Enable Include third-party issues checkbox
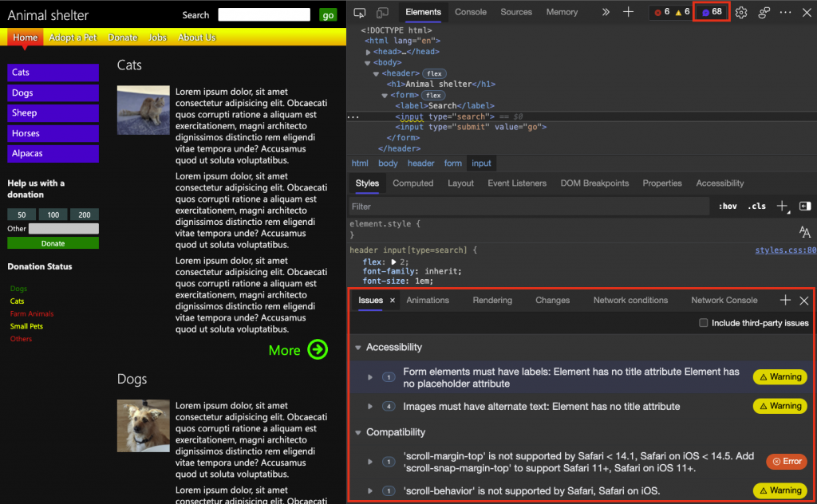The height and width of the screenshot is (504, 817). point(704,323)
